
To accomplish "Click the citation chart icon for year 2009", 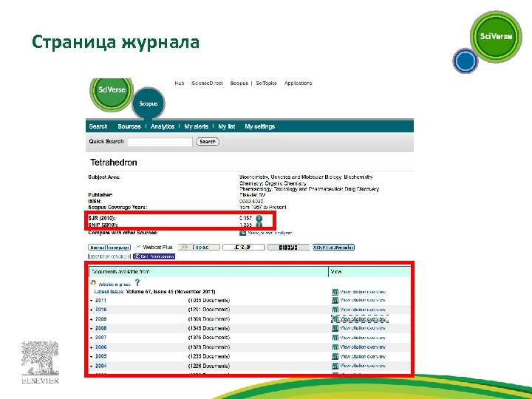I will 335,319.
